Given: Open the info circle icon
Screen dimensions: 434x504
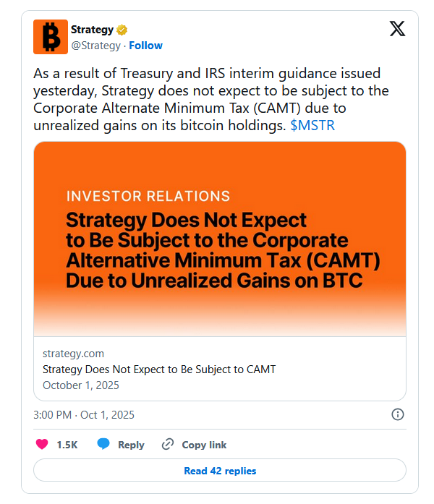Looking at the screenshot, I should (397, 414).
